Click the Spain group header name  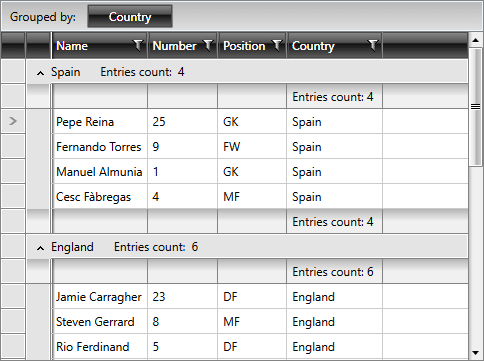(65, 72)
